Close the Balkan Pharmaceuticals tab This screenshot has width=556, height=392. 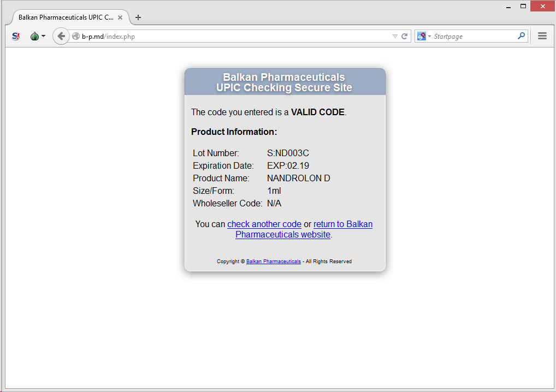click(x=120, y=17)
